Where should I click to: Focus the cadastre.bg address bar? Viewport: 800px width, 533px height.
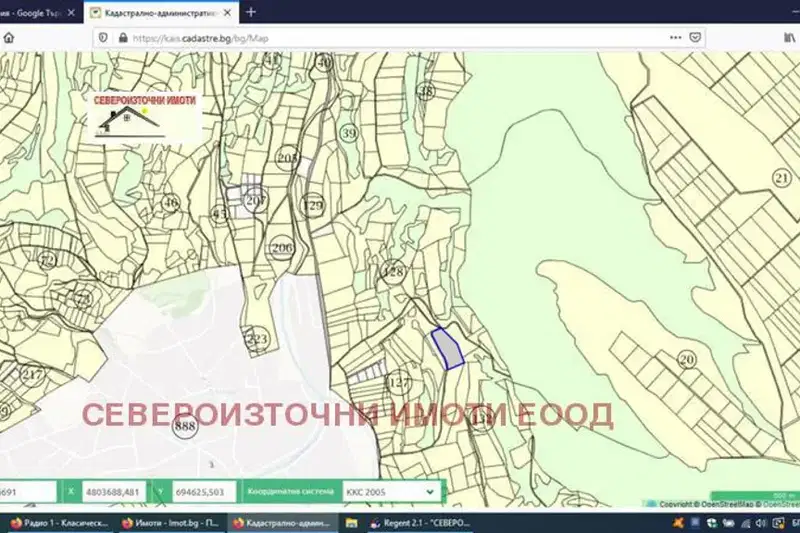(x=398, y=38)
